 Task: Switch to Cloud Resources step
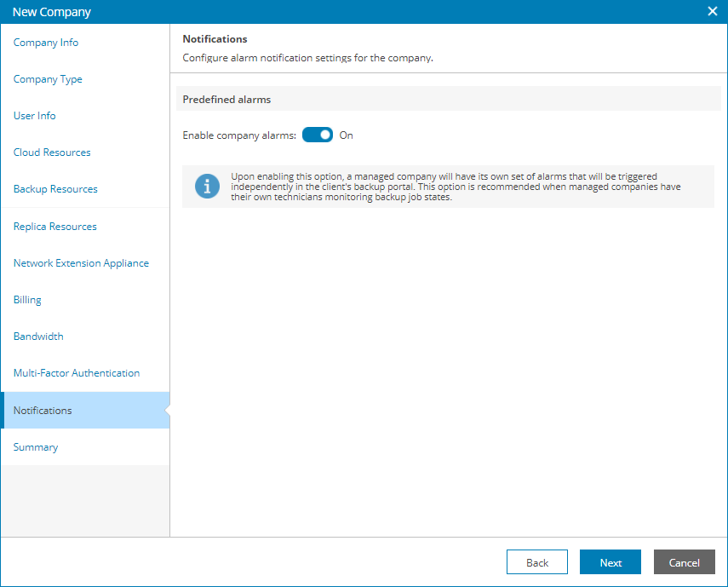[52, 153]
